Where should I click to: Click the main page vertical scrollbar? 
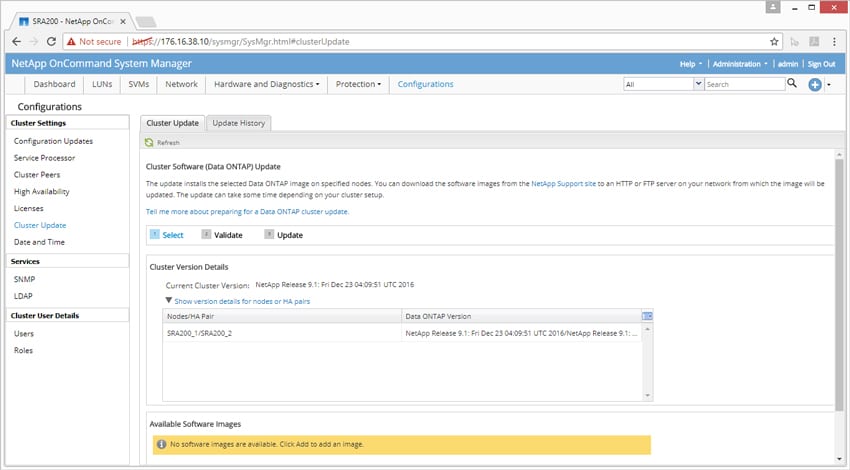pyautogui.click(x=839, y=285)
